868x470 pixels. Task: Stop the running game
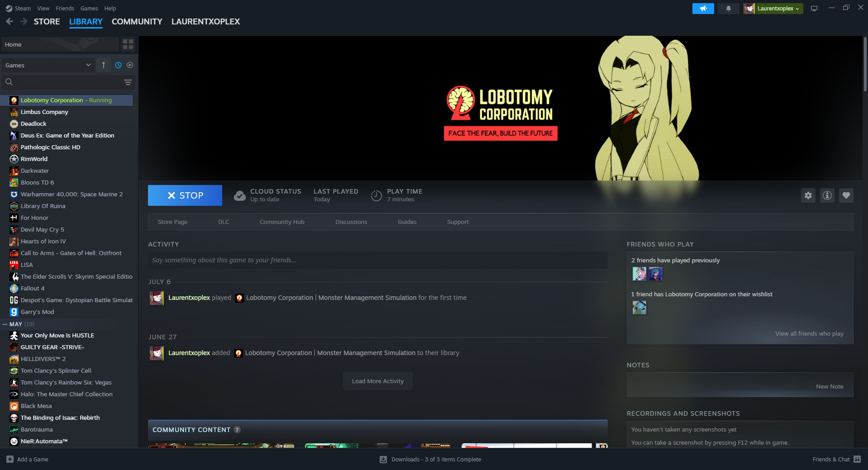[185, 195]
